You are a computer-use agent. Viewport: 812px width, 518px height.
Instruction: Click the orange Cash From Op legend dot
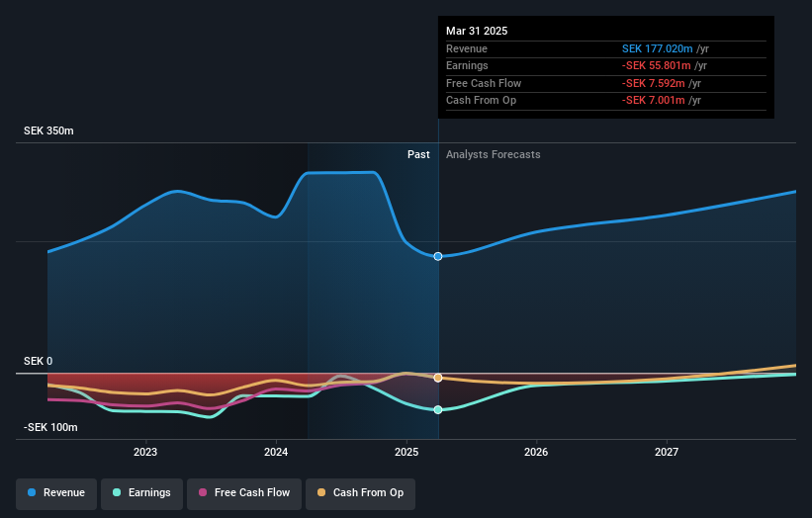(321, 492)
